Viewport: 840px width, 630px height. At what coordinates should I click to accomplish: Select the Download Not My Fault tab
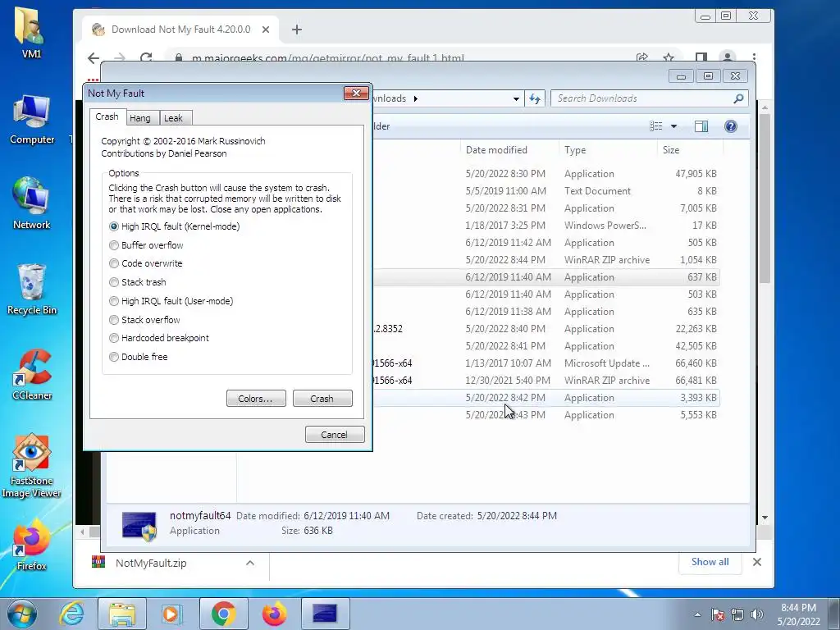tap(181, 30)
